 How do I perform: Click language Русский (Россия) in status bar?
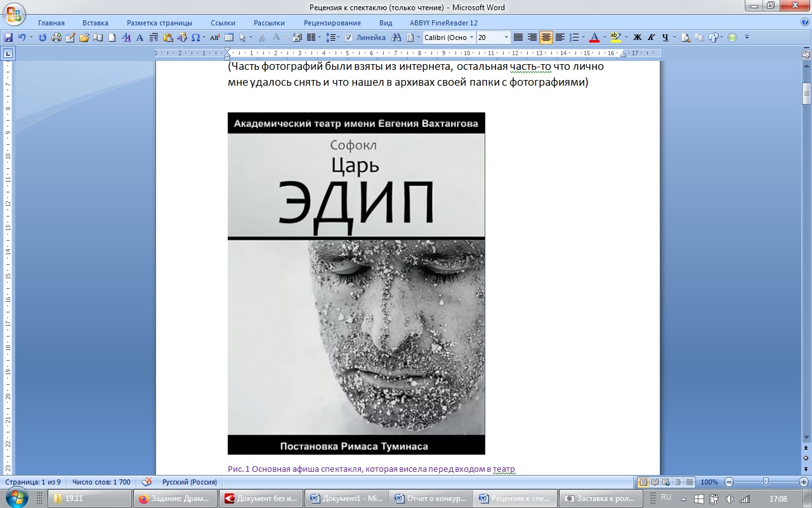190,482
